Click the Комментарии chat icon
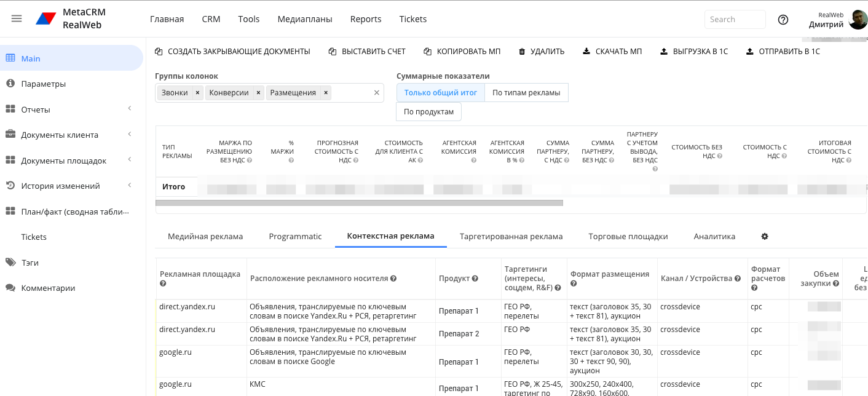This screenshot has height=396, width=868. [x=10, y=287]
